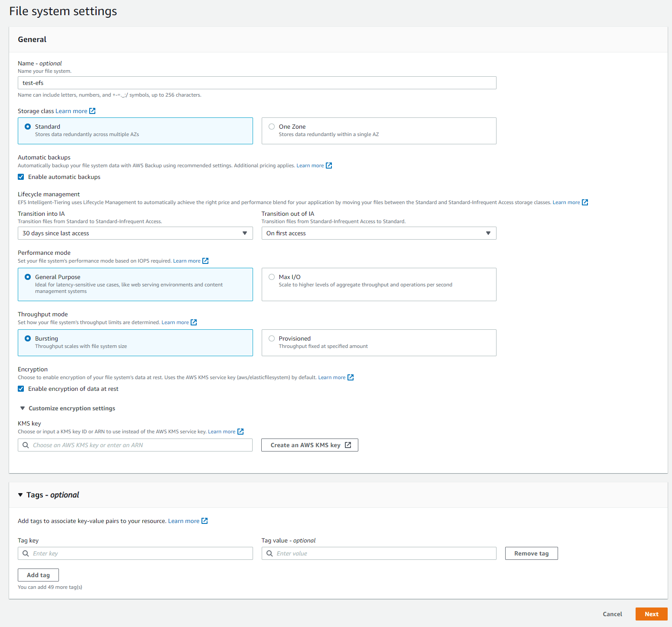
Task: Click the file system Name input field
Action: coord(256,82)
